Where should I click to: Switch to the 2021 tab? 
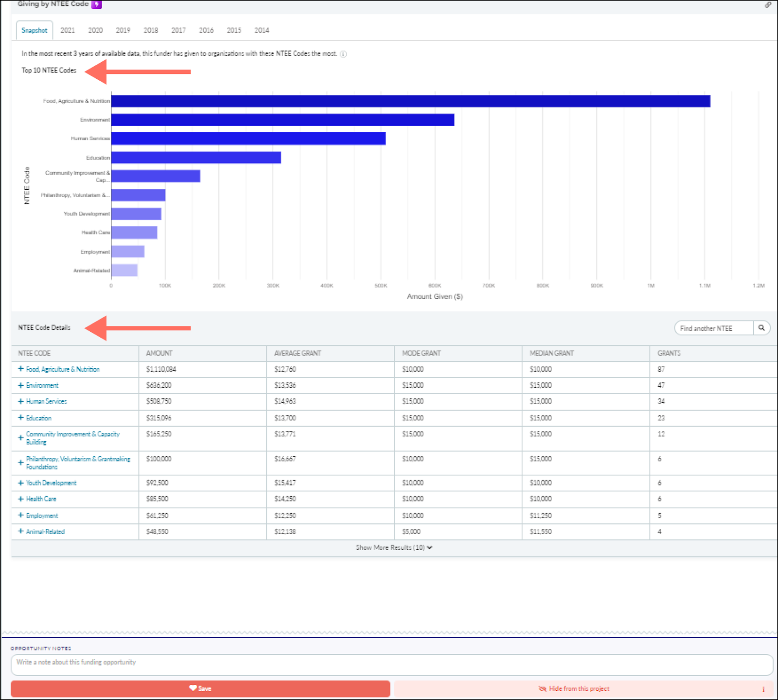(x=68, y=30)
